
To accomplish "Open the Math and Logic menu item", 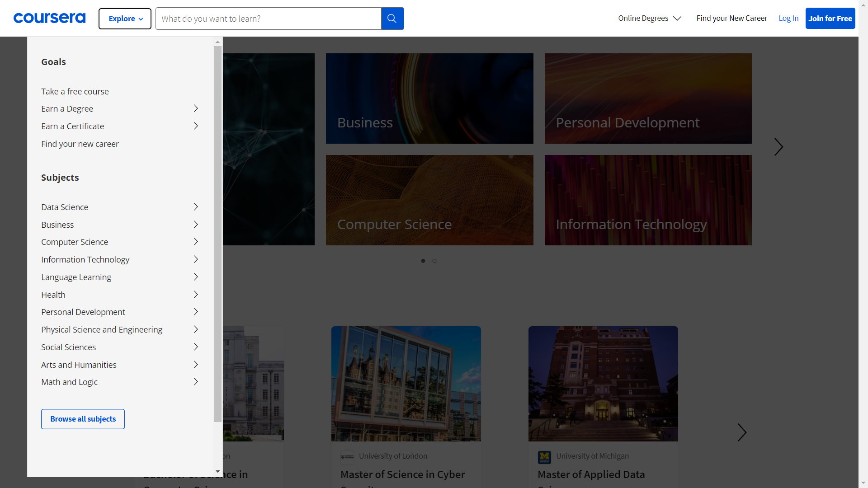I will [120, 382].
